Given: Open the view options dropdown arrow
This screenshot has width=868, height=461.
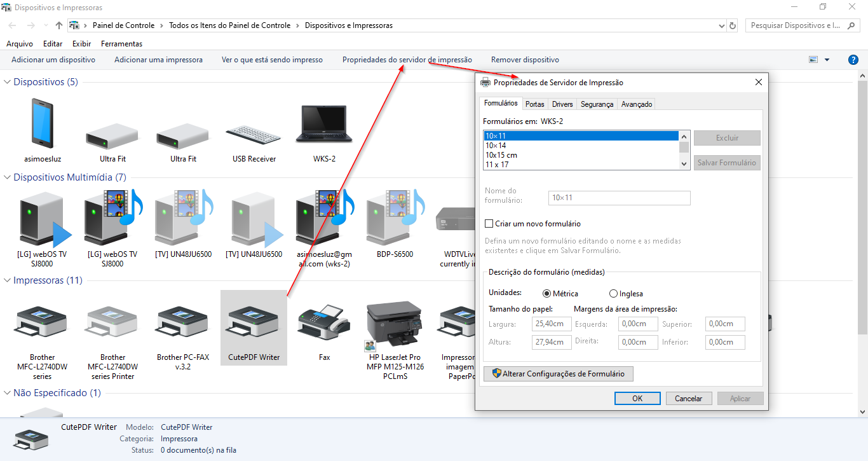Looking at the screenshot, I should (x=827, y=60).
